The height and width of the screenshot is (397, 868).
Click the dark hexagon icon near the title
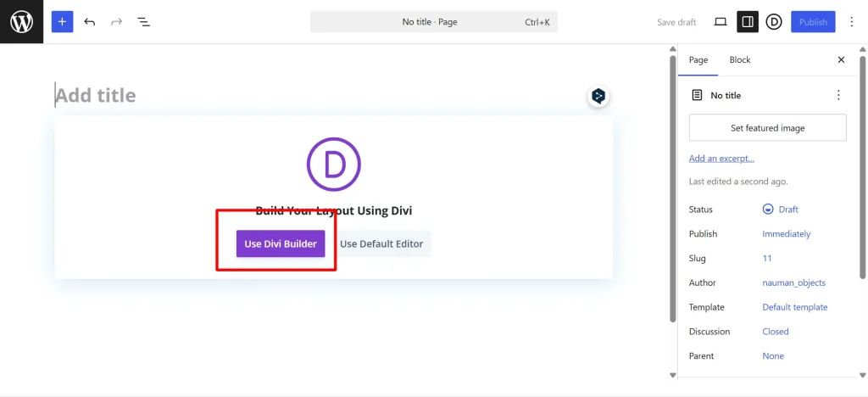tap(598, 97)
